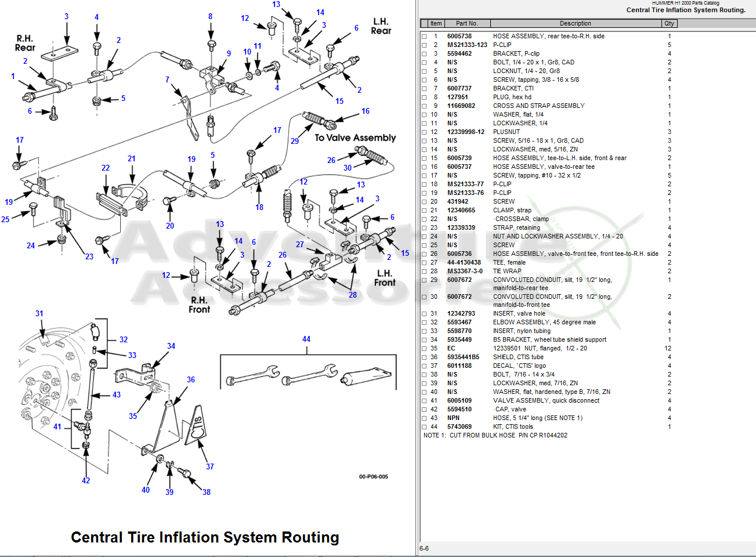Select callout number 7 for CTI bracket
This screenshot has width=756, height=557.
(x=167, y=80)
